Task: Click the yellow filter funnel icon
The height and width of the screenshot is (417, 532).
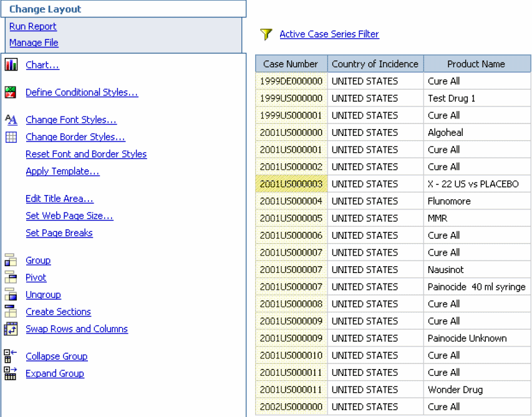Action: click(266, 34)
